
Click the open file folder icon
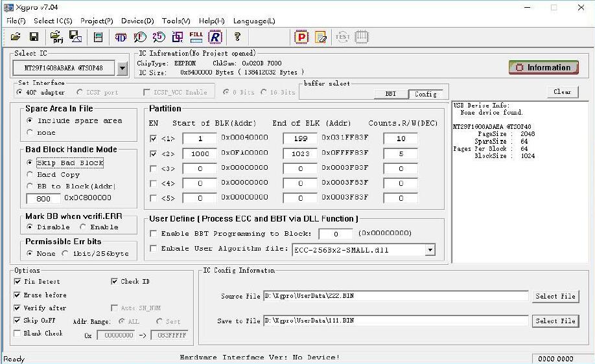(x=16, y=37)
